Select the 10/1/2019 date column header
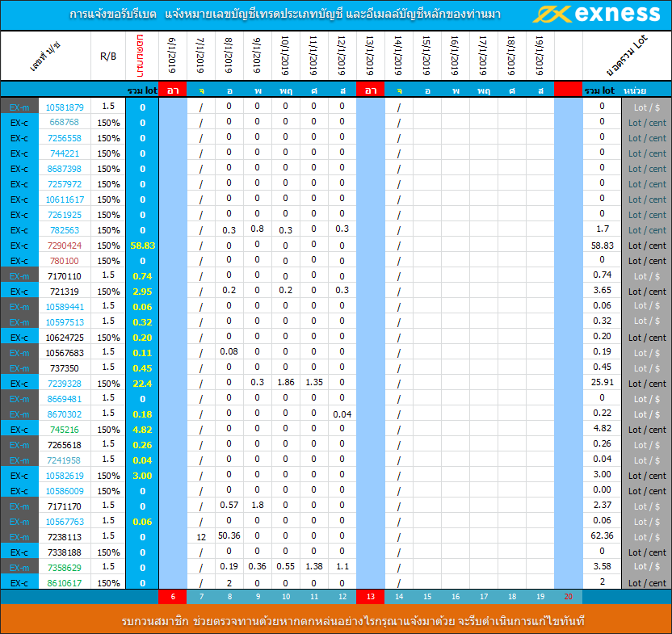Image resolution: width=672 pixels, height=634 pixels. coord(285,57)
